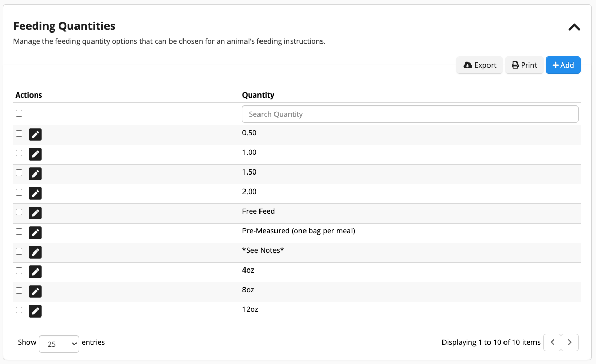This screenshot has height=364, width=596.
Task: Select the '12oz' cell text
Action: point(250,309)
